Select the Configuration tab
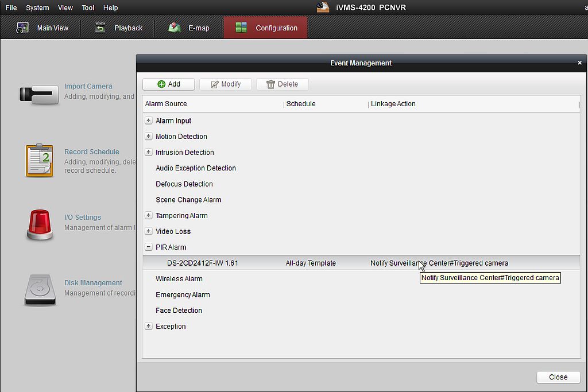Screen dimensions: 588x392 click(x=265, y=28)
